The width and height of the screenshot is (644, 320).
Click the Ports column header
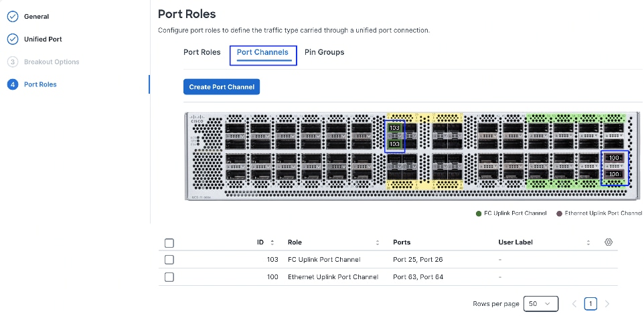[x=402, y=242]
